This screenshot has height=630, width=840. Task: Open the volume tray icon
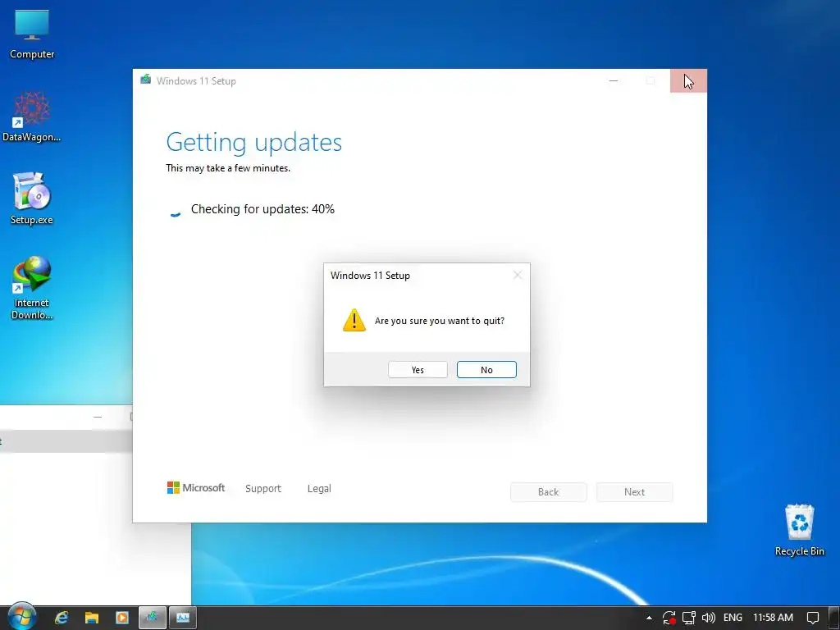[708, 618]
